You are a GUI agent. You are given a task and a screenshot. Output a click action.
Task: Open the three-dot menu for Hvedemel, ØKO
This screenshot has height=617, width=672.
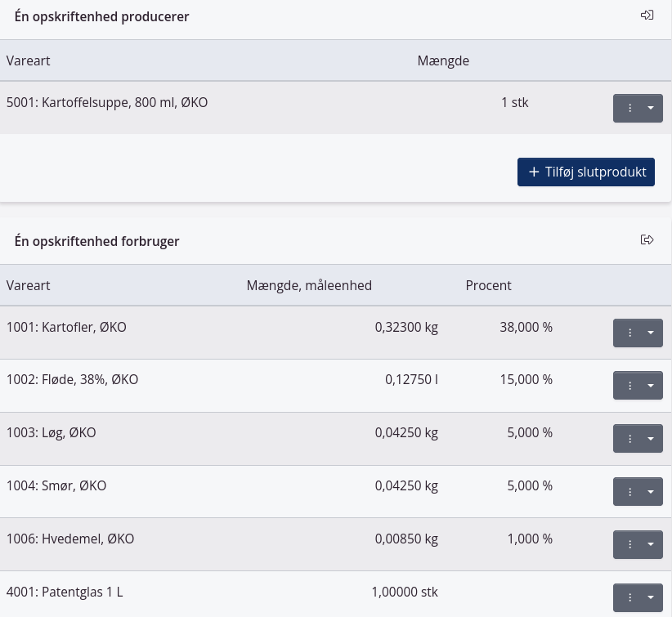pyautogui.click(x=630, y=544)
